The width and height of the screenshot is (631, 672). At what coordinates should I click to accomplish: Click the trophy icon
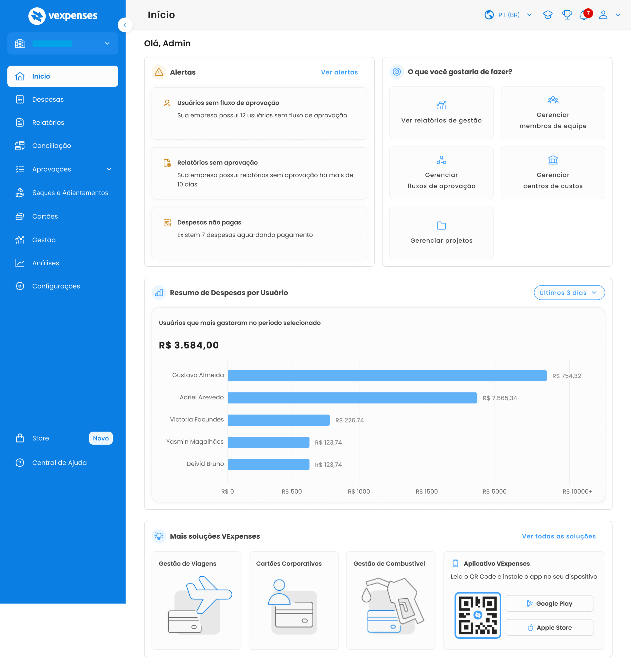click(x=567, y=15)
